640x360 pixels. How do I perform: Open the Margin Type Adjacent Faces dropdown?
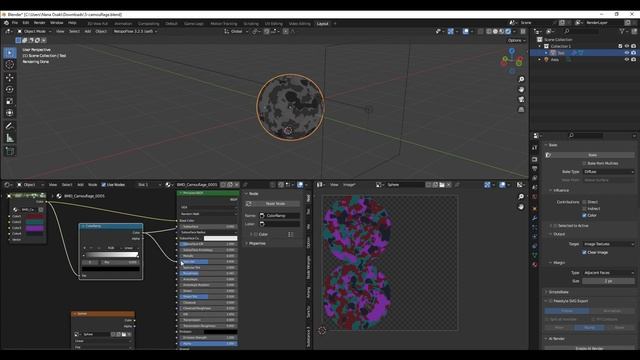(x=608, y=273)
